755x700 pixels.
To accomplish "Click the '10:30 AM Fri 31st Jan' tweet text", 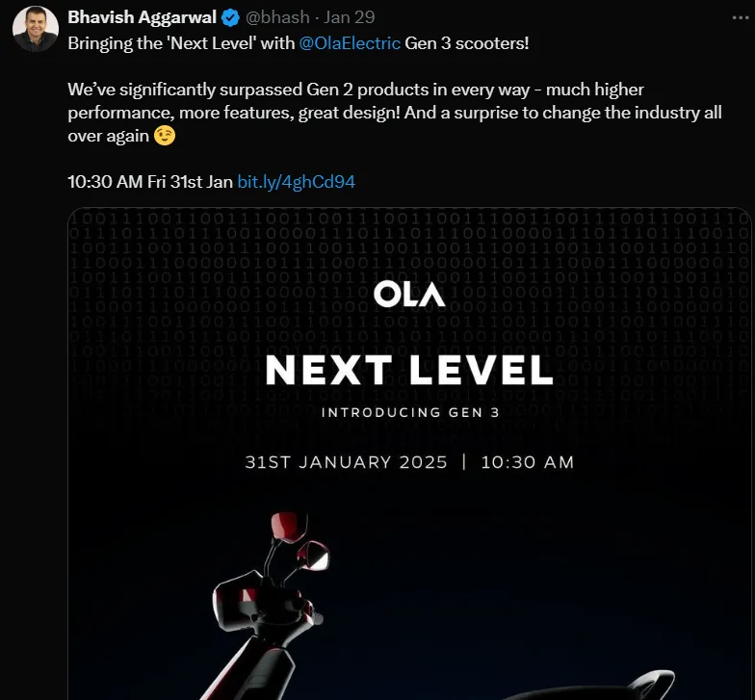I will (x=150, y=182).
